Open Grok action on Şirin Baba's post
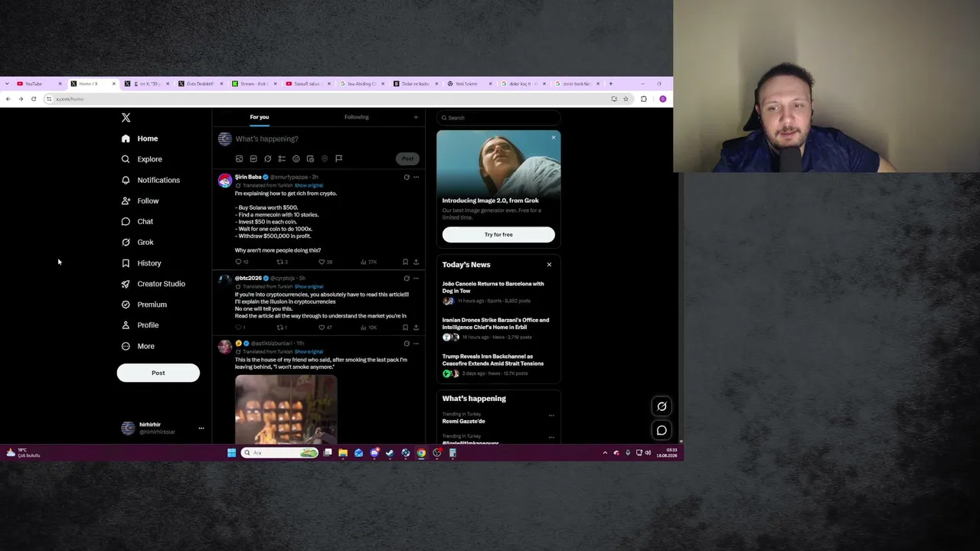 [407, 177]
